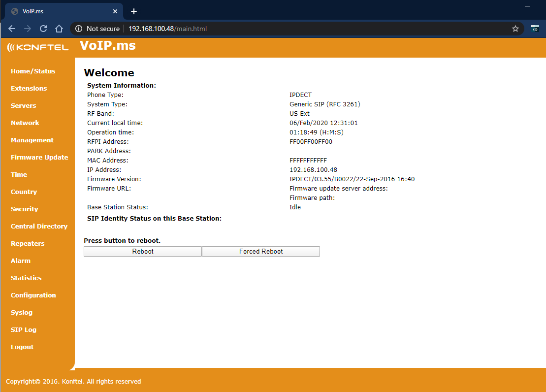Select the Alarm menu item
Viewport: 546px width, 392px height.
coord(21,261)
